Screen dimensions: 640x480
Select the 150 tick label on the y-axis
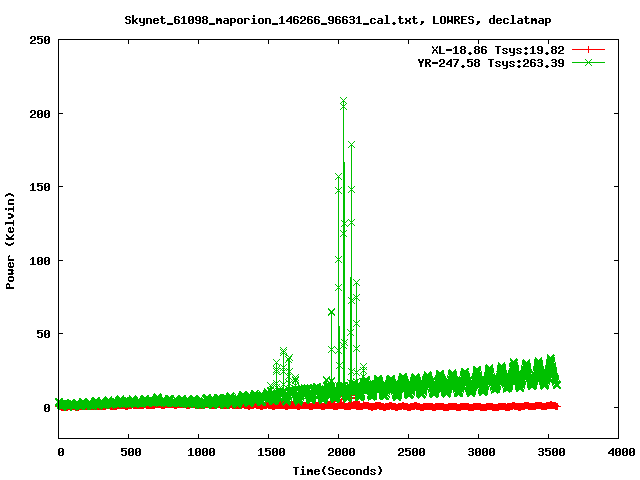[40, 187]
